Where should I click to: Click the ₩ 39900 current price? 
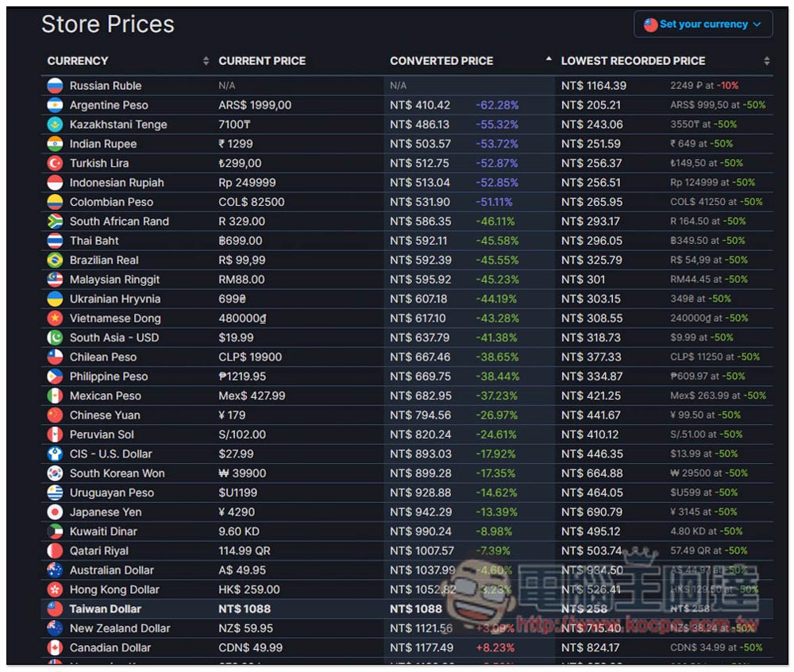tap(242, 473)
